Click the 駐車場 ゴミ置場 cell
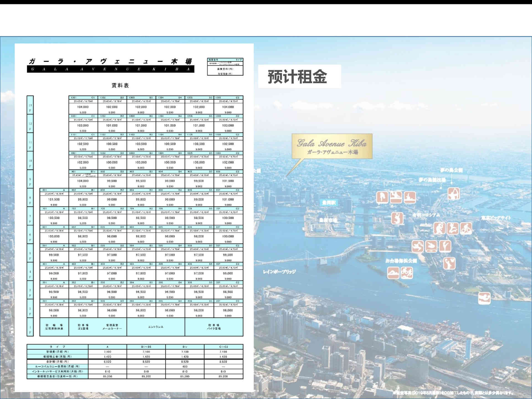Image resolution: width=532 pixels, height=399 pixels. coord(83,327)
